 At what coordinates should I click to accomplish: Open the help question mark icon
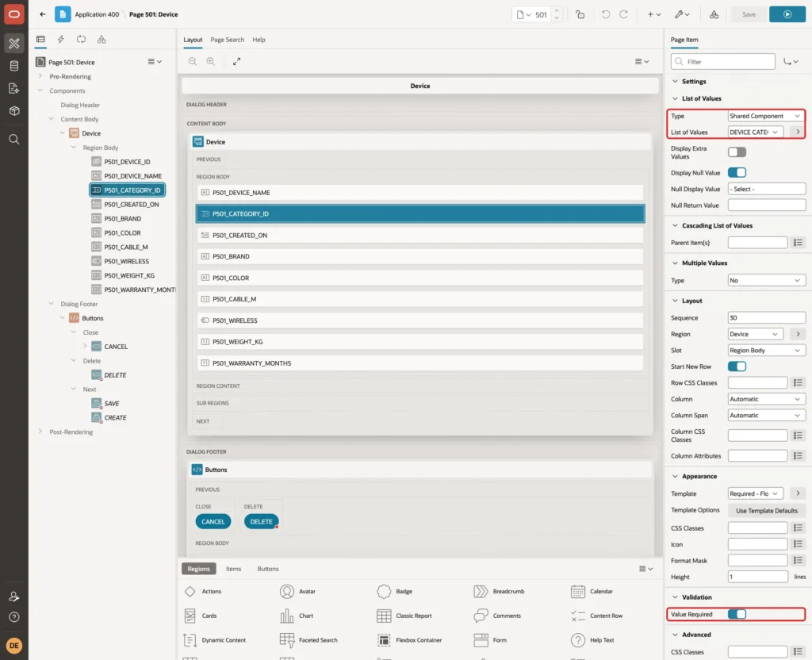(x=14, y=617)
